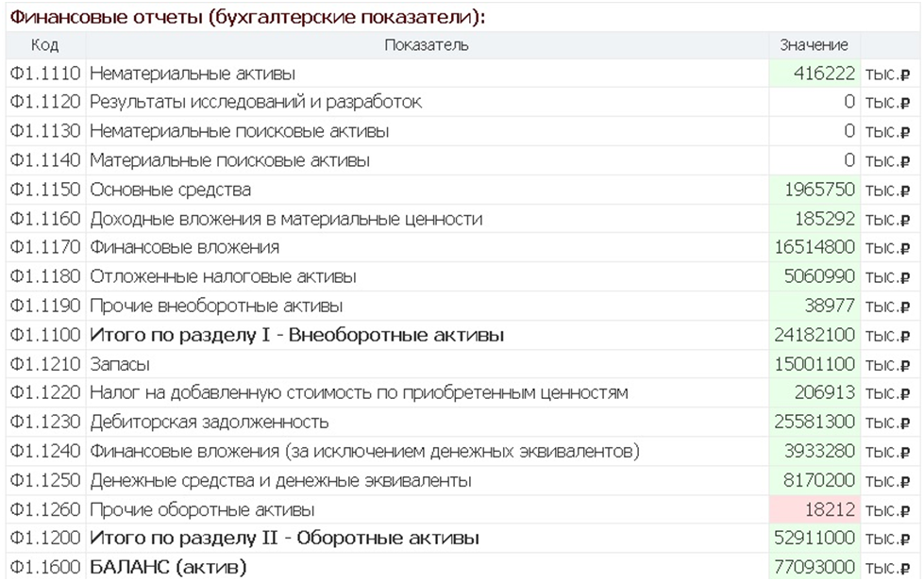Select code Ф1.1230

(x=45, y=422)
